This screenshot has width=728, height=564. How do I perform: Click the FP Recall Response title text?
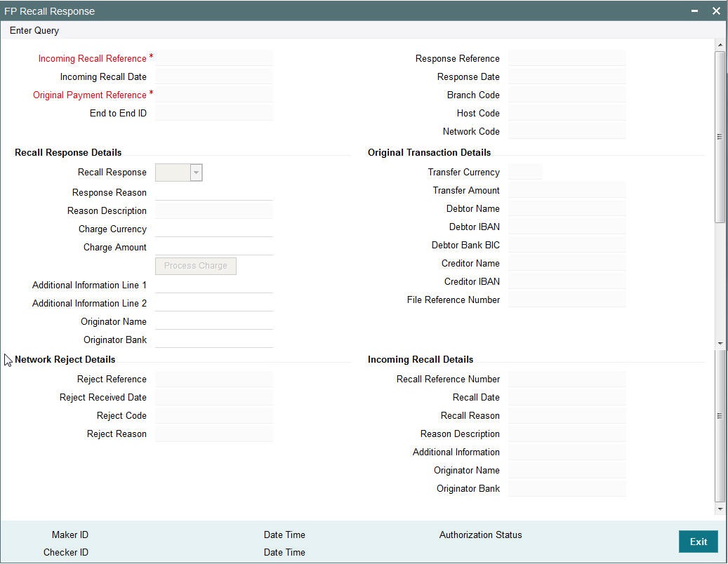(50, 11)
